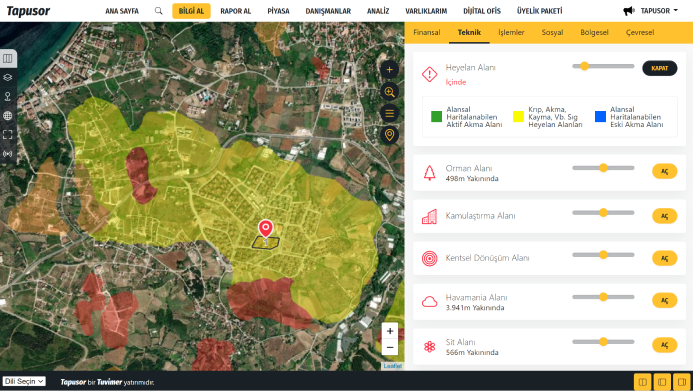Click the globe icon on left map toolbar
The image size is (693, 391).
pos(8,116)
